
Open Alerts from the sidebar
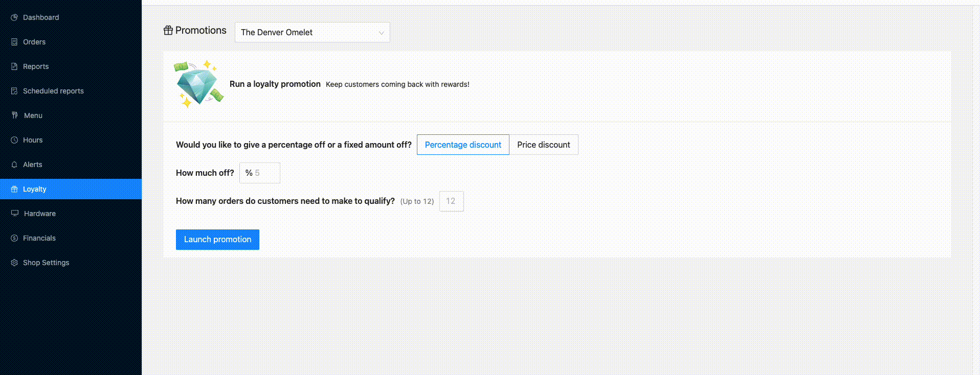71,165
